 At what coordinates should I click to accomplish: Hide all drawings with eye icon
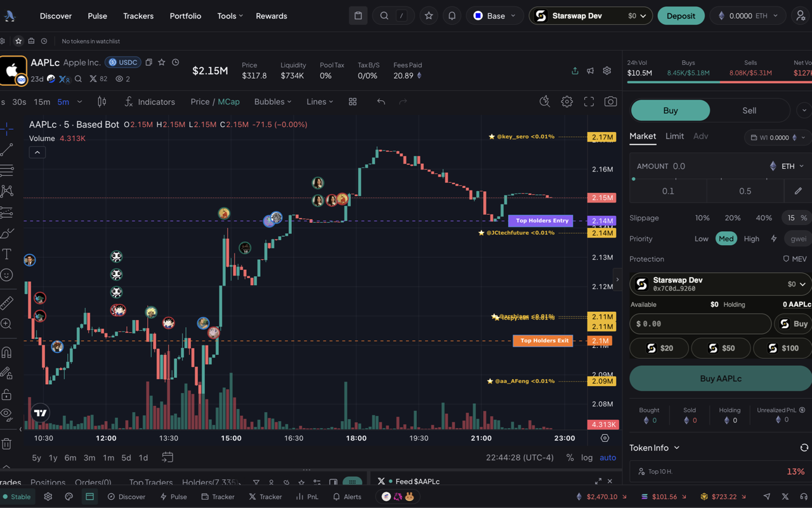click(x=7, y=415)
